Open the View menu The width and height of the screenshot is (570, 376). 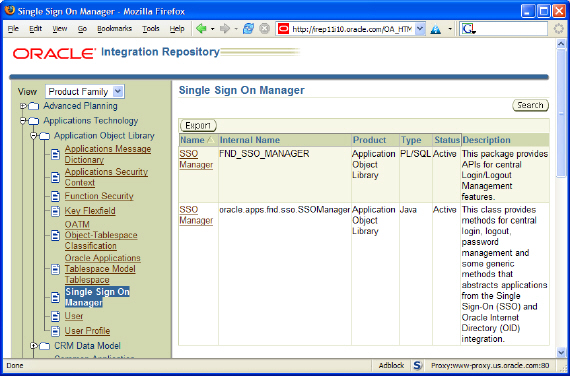[x=60, y=29]
